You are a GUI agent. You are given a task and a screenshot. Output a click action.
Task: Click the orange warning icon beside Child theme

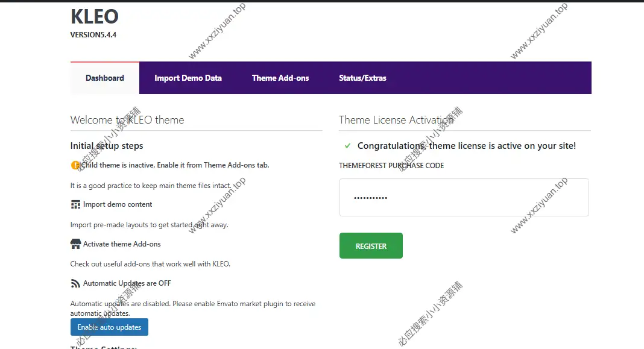click(75, 165)
